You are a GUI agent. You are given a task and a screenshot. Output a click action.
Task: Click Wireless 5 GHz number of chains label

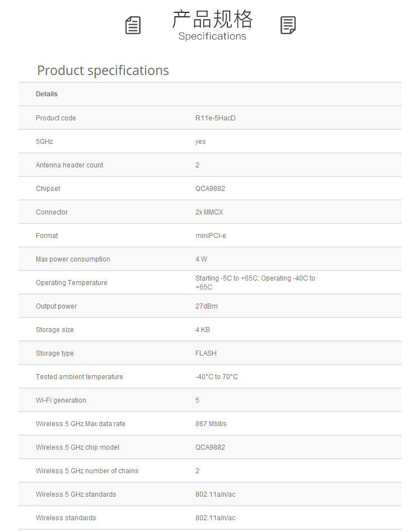pyautogui.click(x=87, y=471)
